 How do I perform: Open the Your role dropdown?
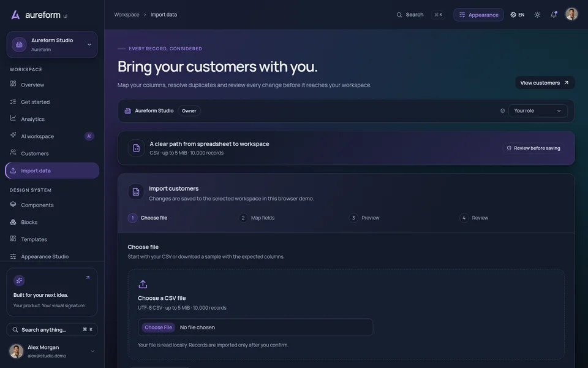(538, 111)
